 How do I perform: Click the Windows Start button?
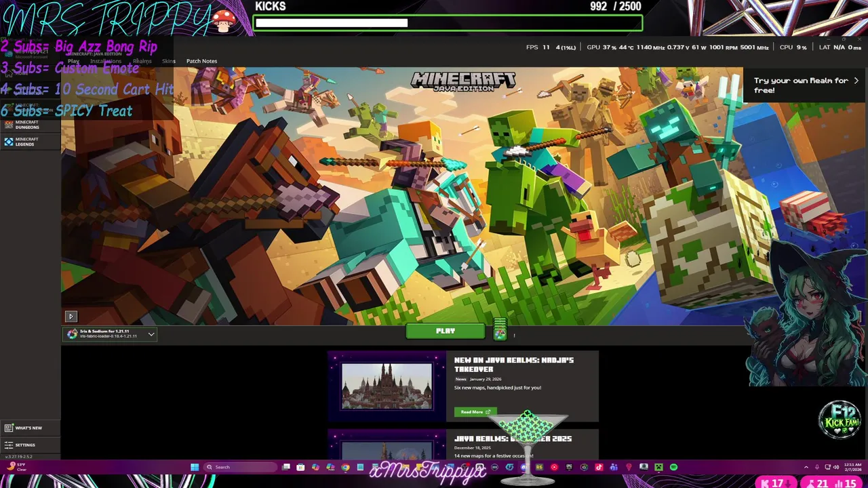(x=195, y=467)
